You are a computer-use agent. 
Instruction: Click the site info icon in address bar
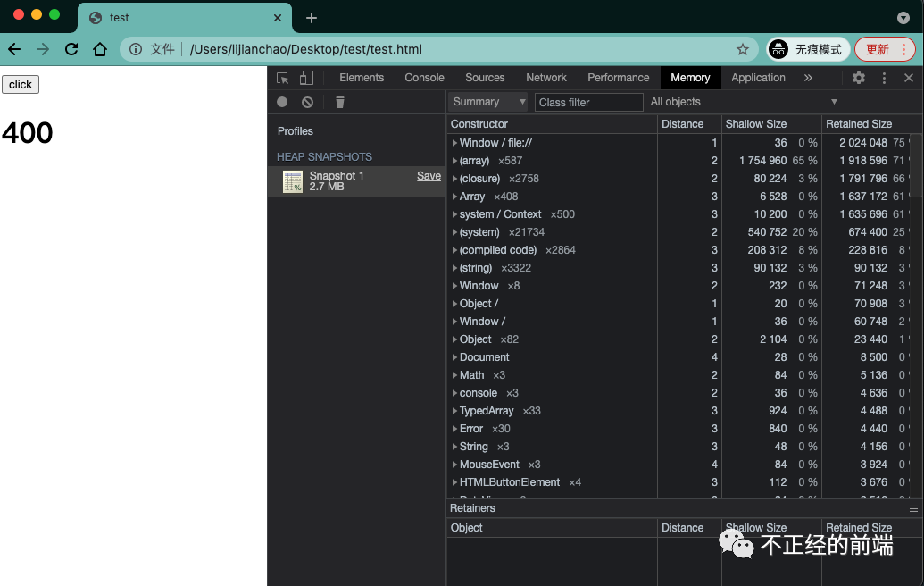tap(136, 49)
